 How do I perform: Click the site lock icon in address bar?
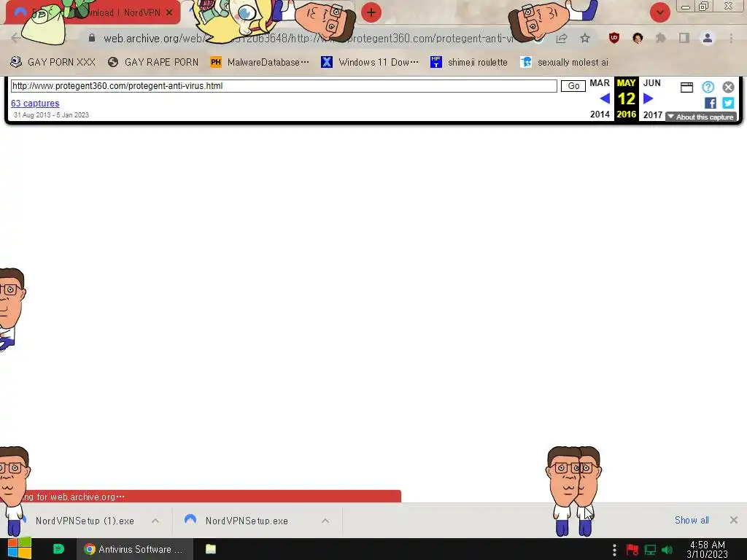92,38
